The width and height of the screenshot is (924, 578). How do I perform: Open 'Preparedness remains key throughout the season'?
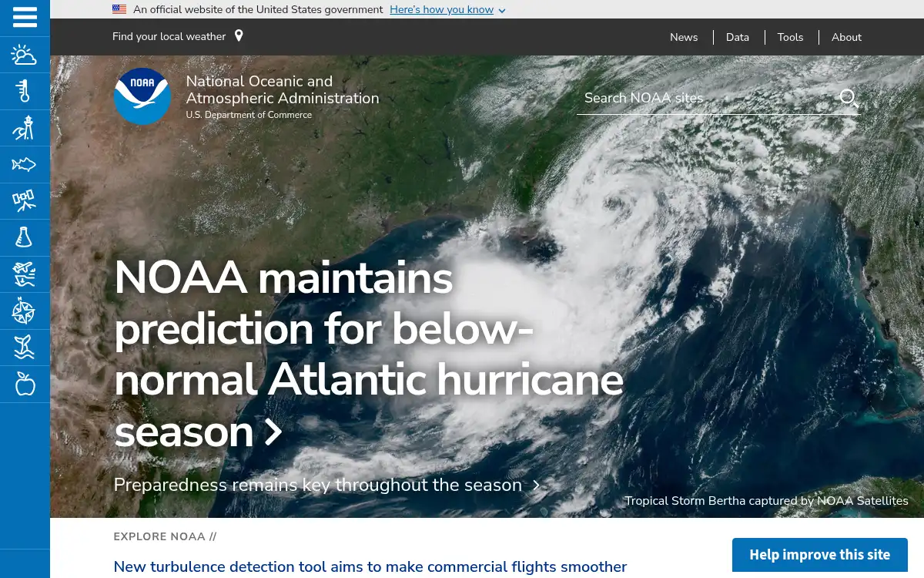[318, 485]
